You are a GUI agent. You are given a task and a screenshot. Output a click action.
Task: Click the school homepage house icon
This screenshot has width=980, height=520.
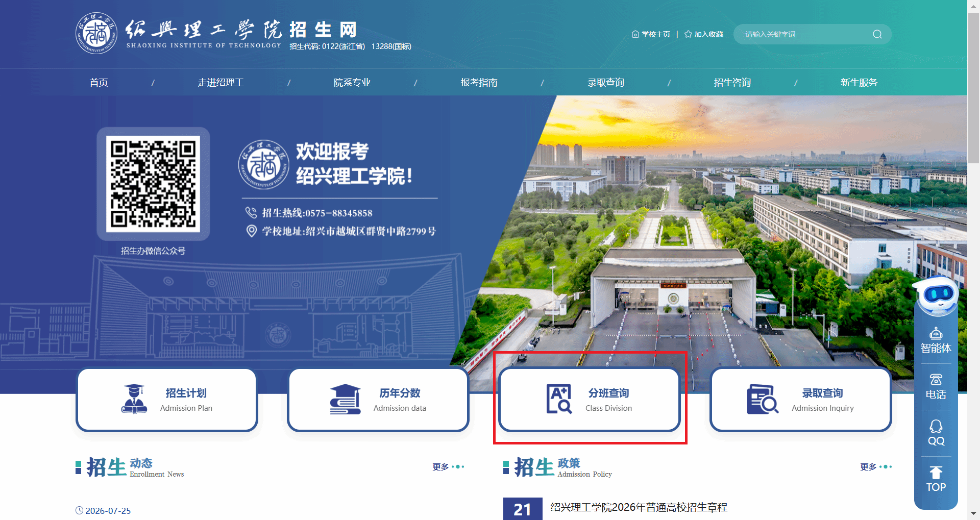point(635,34)
